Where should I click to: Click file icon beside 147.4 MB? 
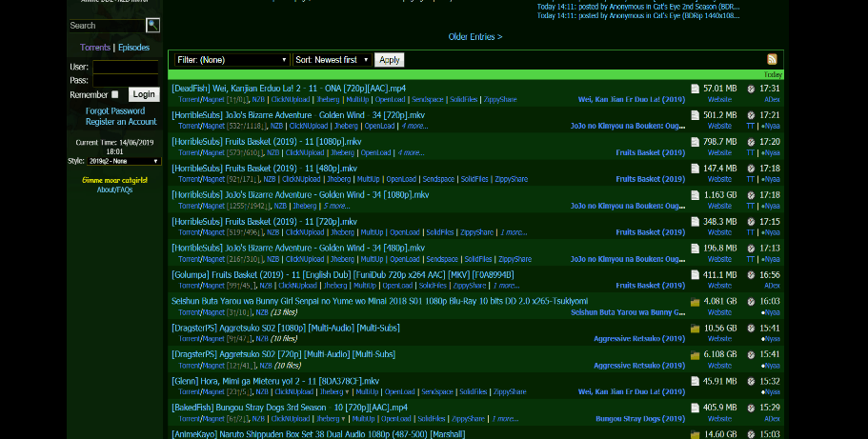pyautogui.click(x=695, y=169)
